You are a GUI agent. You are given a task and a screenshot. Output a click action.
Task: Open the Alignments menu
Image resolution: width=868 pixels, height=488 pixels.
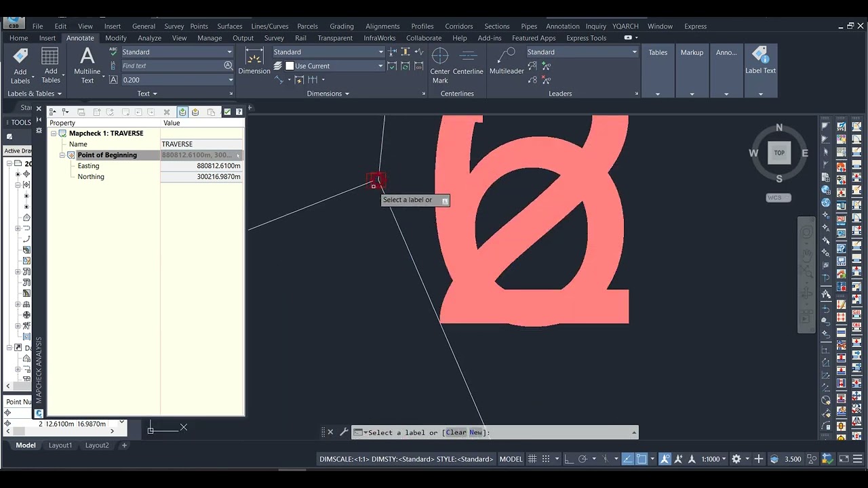[x=382, y=26]
